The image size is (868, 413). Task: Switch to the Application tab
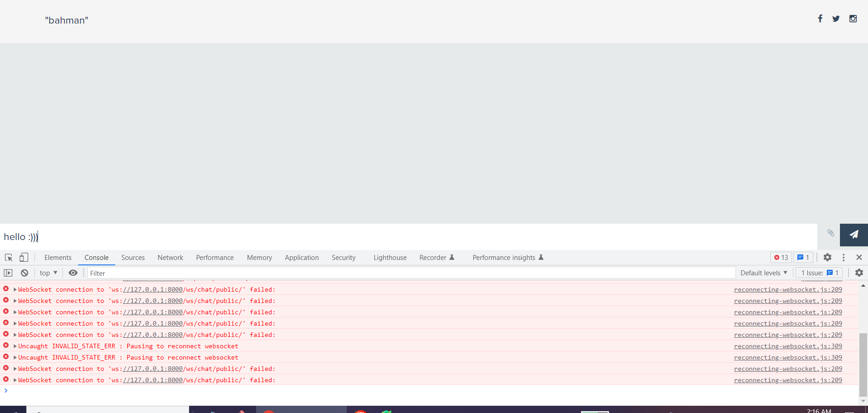click(x=302, y=258)
